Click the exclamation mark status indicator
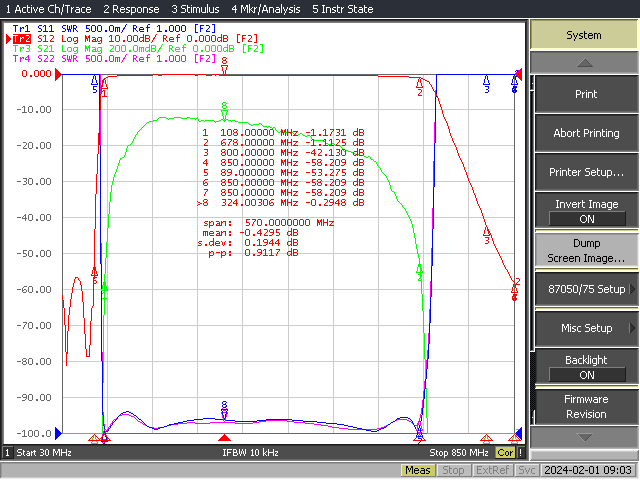640x480 pixels. [x=520, y=453]
